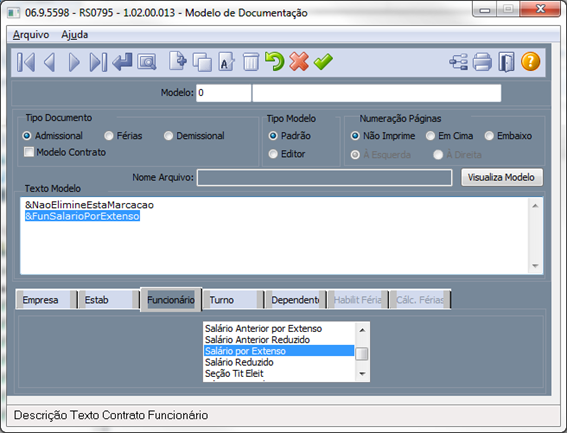Click the exit door icon
The width and height of the screenshot is (567, 433).
click(x=506, y=62)
